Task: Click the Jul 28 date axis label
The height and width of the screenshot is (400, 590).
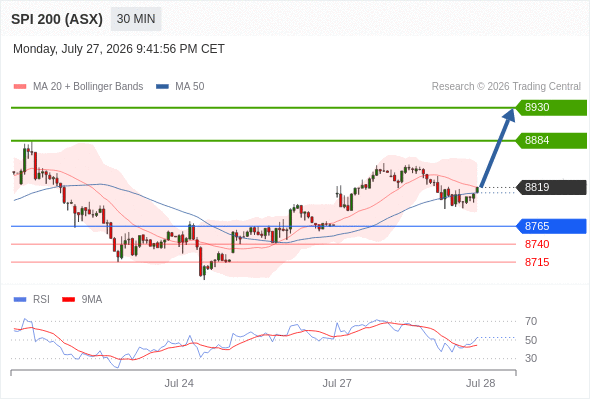Action: click(x=481, y=383)
